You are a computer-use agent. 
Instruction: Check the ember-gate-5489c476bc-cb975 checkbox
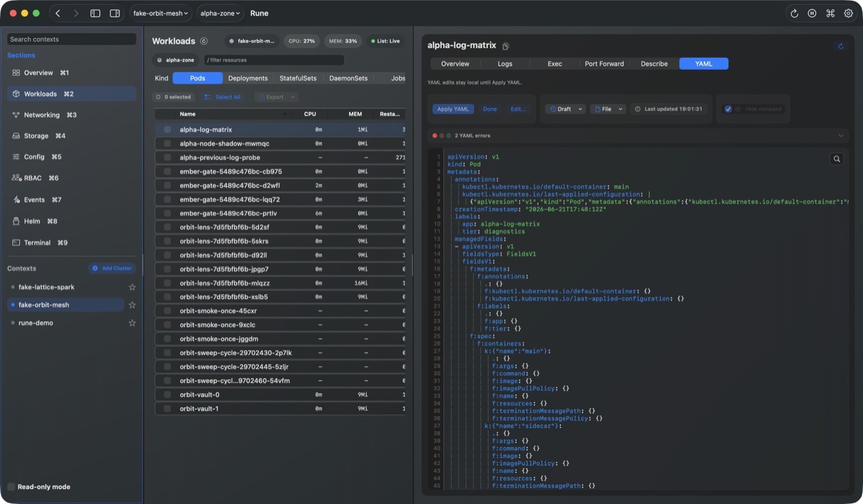point(167,172)
